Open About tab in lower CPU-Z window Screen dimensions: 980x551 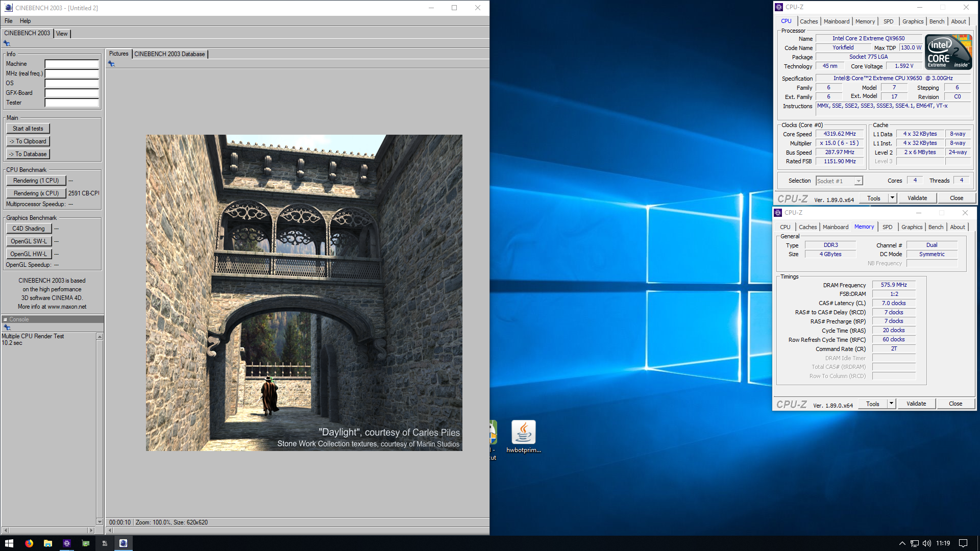[x=958, y=227]
